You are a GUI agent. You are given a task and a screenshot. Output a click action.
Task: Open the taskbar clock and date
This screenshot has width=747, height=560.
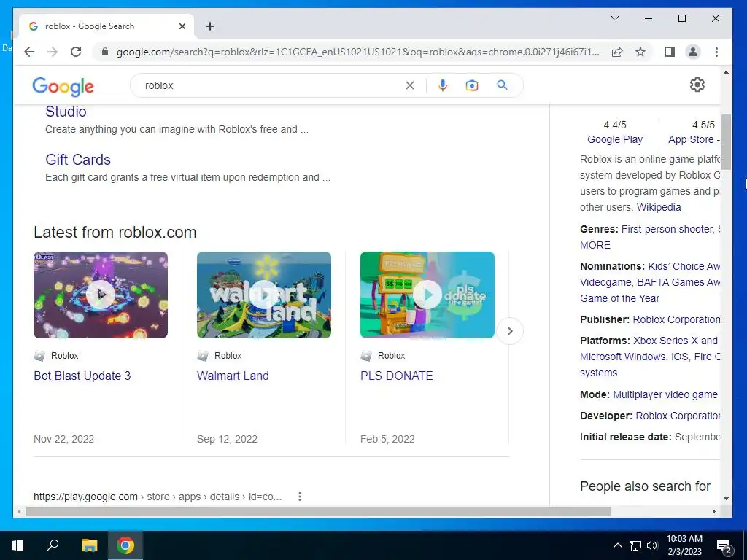pos(684,545)
